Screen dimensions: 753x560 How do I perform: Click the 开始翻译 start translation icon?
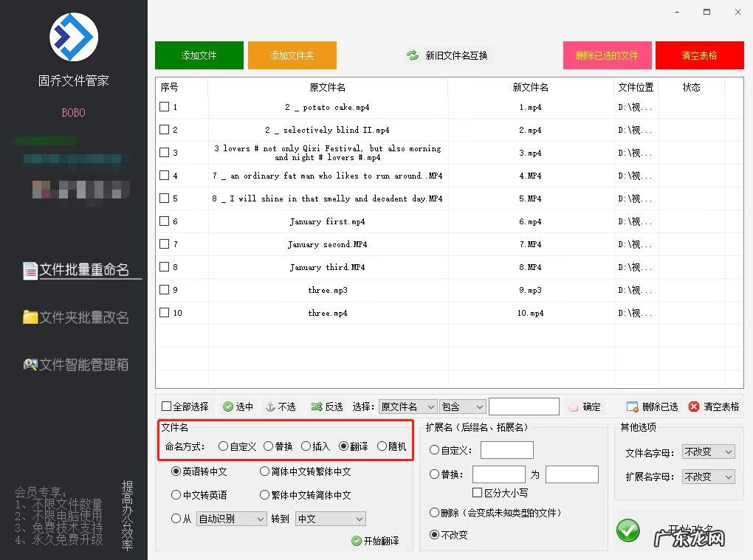(x=357, y=541)
